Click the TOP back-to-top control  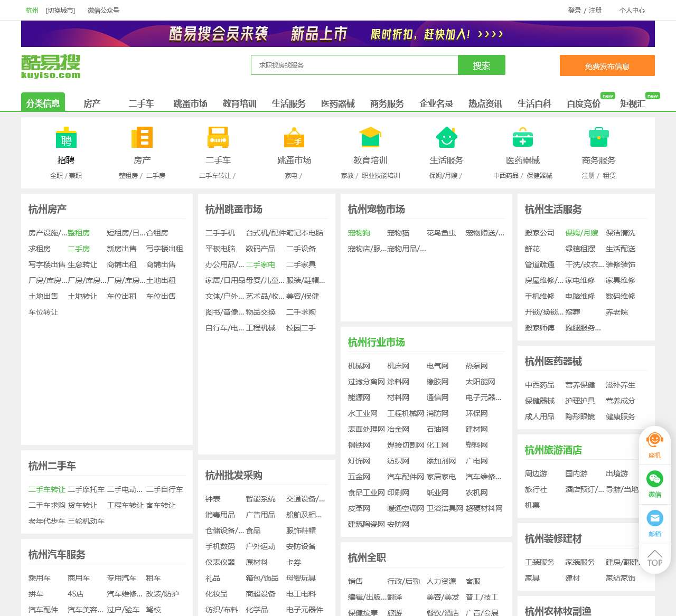(654, 558)
